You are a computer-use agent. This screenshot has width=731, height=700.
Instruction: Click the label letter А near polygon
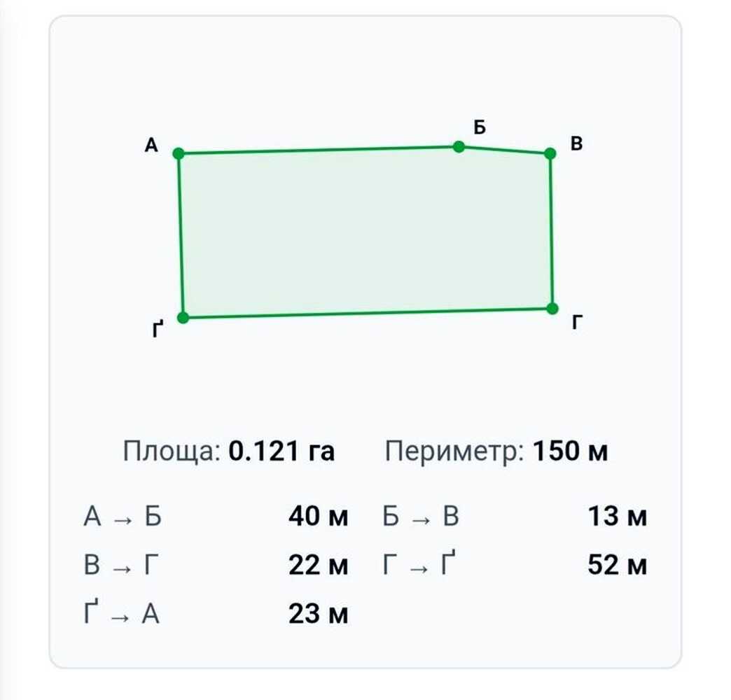click(x=151, y=146)
